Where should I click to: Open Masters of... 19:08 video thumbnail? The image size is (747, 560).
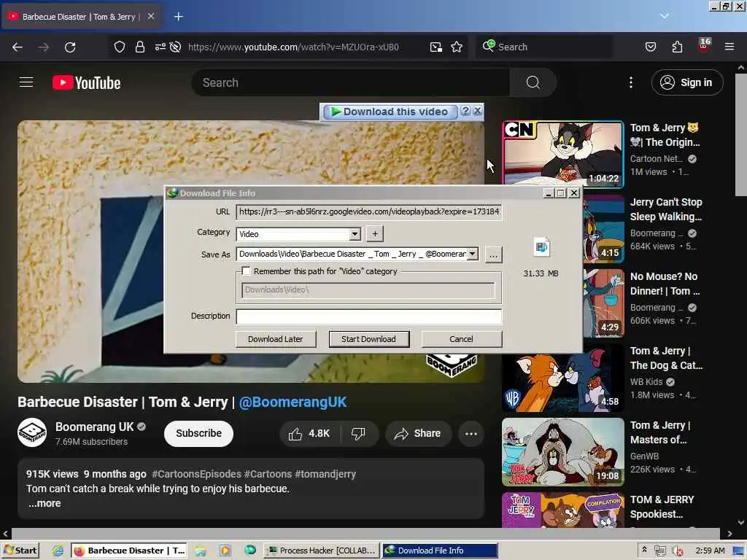562,452
